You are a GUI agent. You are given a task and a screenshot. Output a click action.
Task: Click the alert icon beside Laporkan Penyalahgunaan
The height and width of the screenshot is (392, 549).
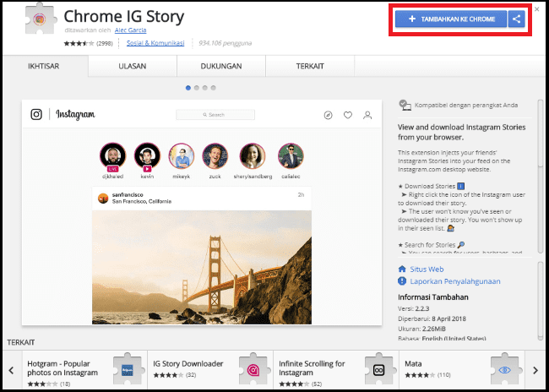click(402, 281)
